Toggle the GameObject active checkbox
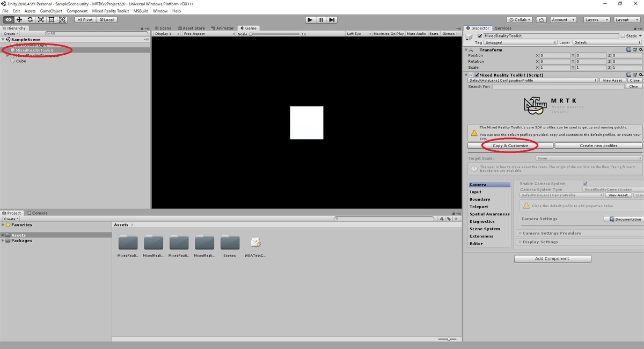 (x=480, y=36)
